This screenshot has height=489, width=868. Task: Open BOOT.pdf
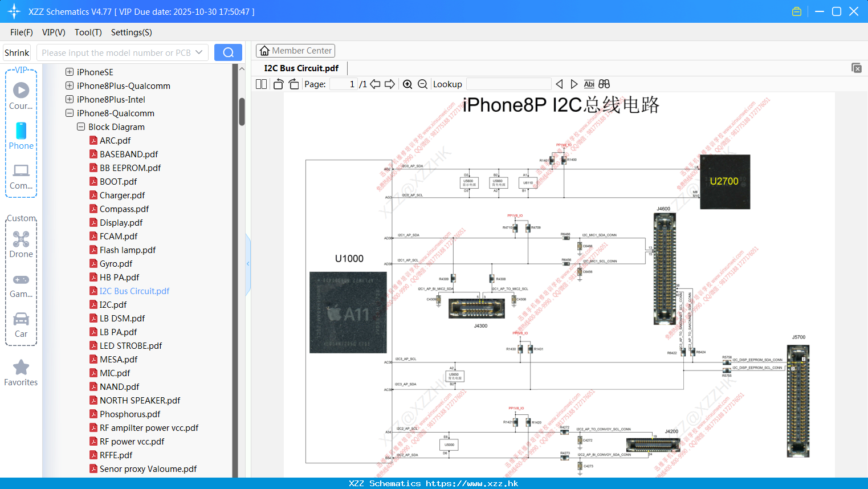tap(118, 181)
